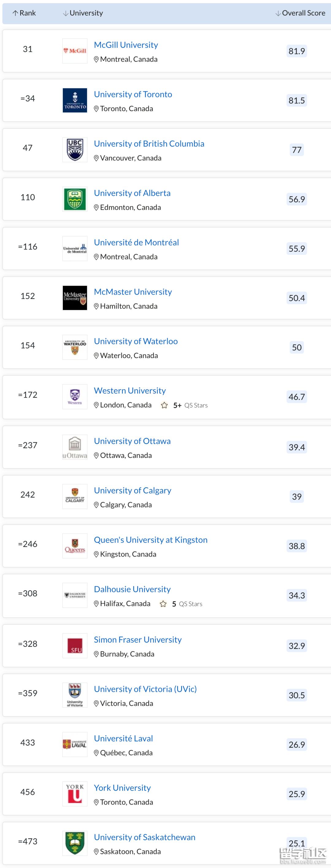The image size is (331, 868).
Task: Click University of Ottawa overall score 39.4
Action: pyautogui.click(x=297, y=447)
